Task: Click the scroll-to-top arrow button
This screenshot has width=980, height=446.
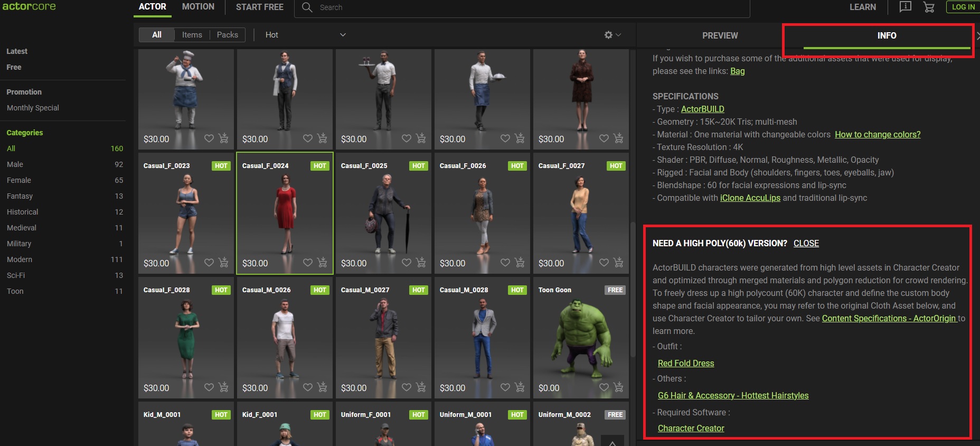Action: click(x=612, y=442)
